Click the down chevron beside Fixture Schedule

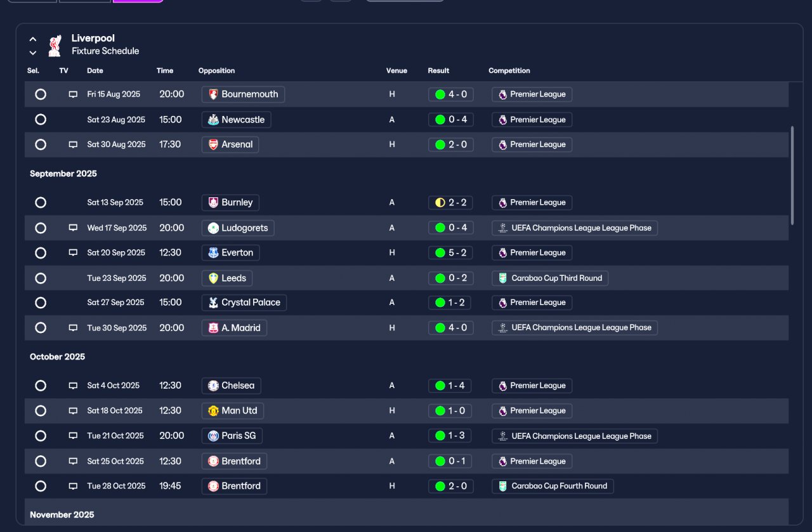(x=33, y=53)
